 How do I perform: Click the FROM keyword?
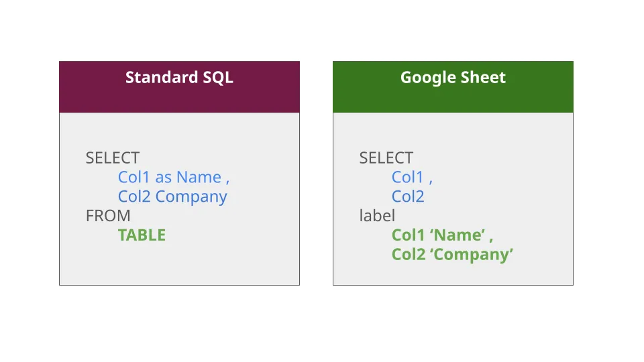[108, 216]
